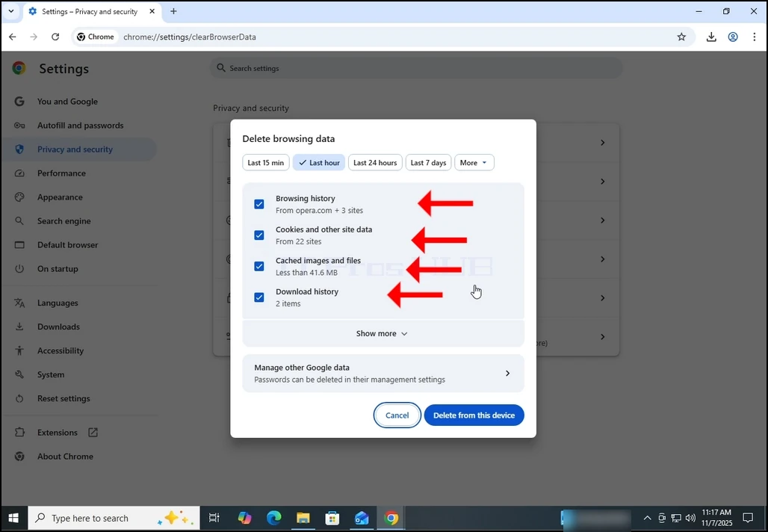Click the Search settings field
Viewport: 768px width, 532px height.
click(417, 68)
